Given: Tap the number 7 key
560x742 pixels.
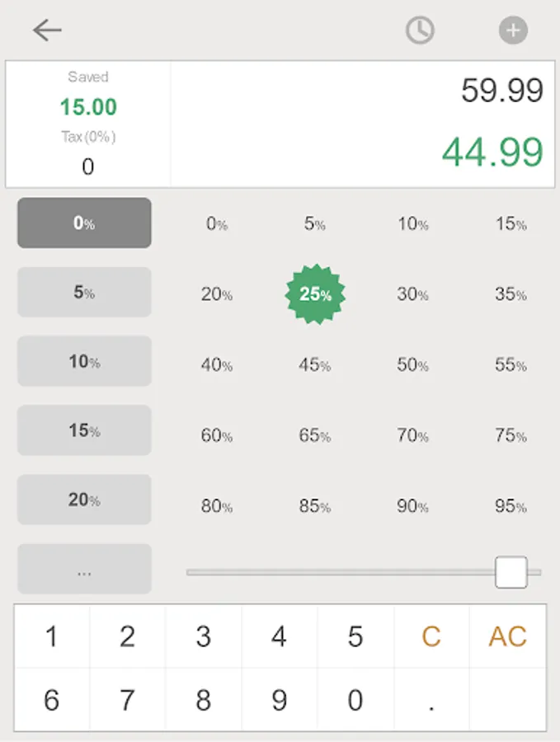Looking at the screenshot, I should click(x=127, y=700).
